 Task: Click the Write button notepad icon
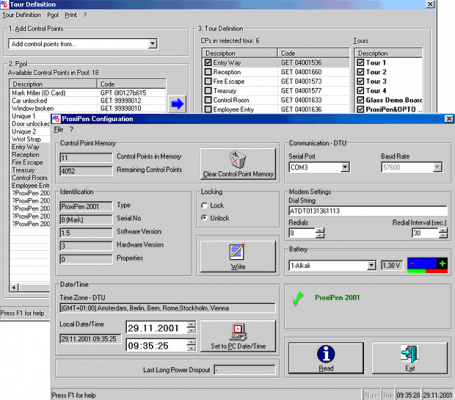coord(237,252)
